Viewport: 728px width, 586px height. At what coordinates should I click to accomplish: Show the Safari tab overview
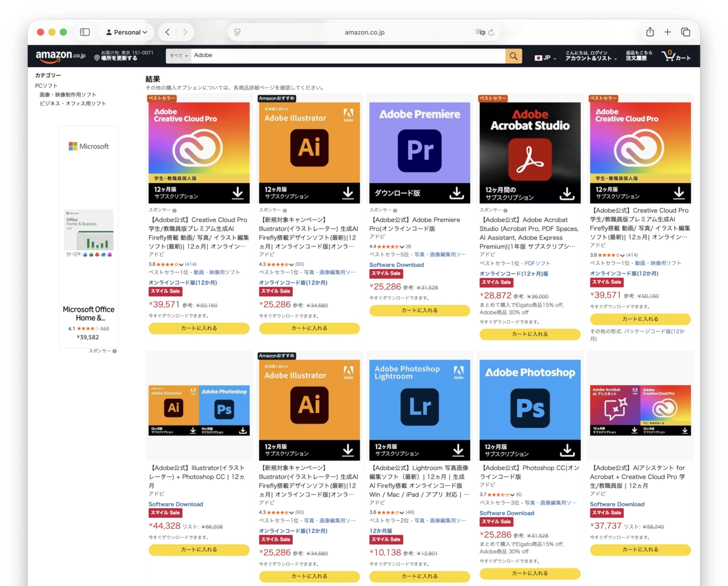coord(686,32)
